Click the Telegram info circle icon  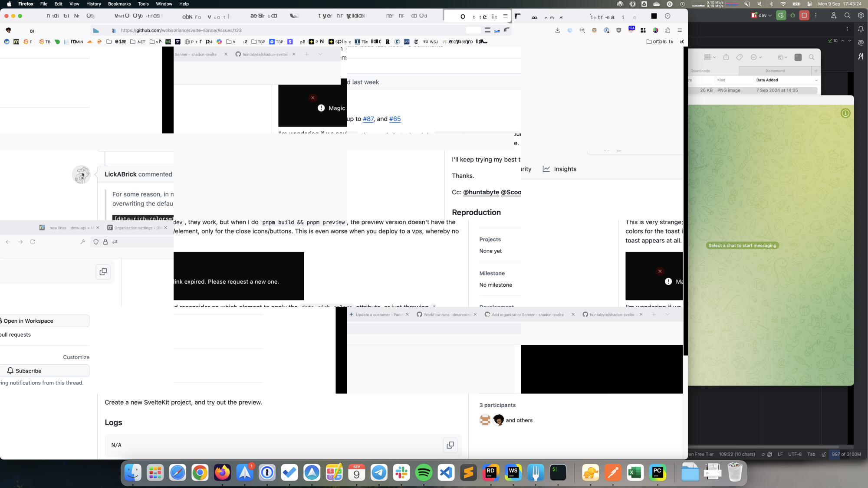click(845, 114)
